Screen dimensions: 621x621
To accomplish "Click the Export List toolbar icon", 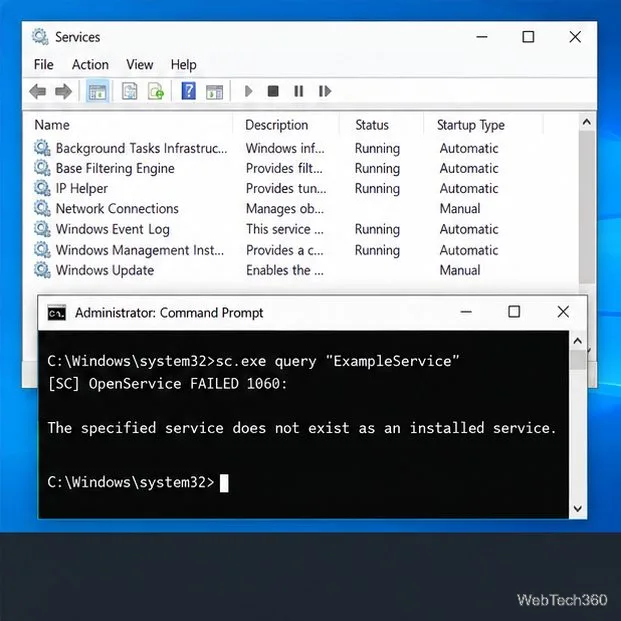I will 156,91.
